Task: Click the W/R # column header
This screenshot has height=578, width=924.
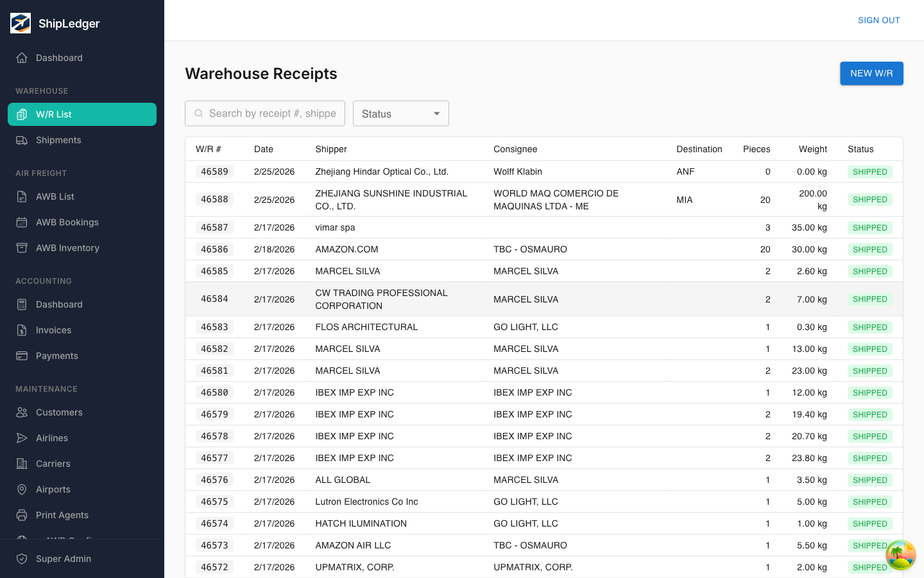Action: tap(209, 149)
